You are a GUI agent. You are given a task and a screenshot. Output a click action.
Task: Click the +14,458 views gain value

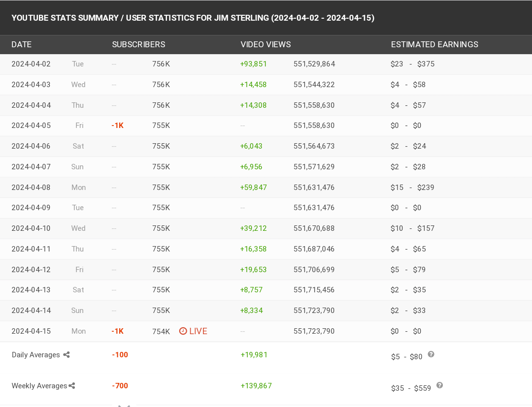tap(254, 85)
